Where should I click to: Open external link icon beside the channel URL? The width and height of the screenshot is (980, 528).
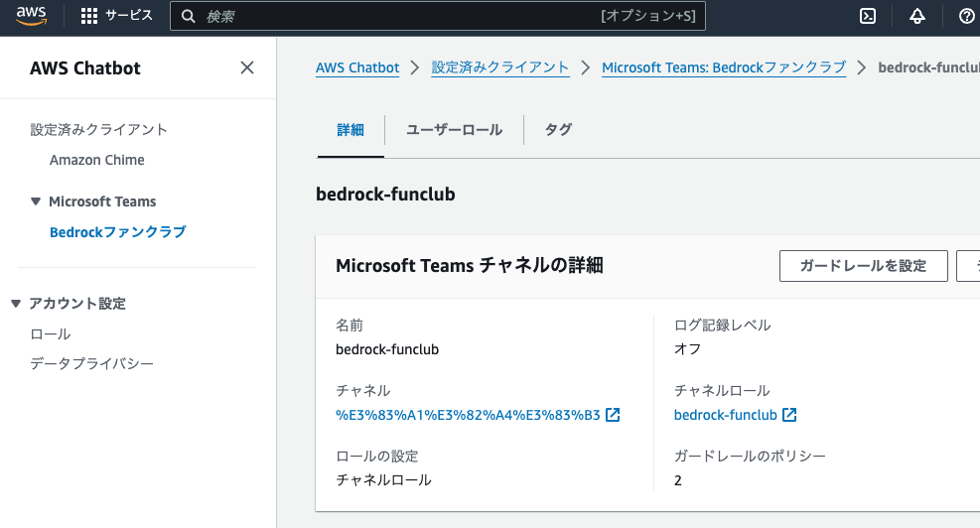click(x=613, y=415)
